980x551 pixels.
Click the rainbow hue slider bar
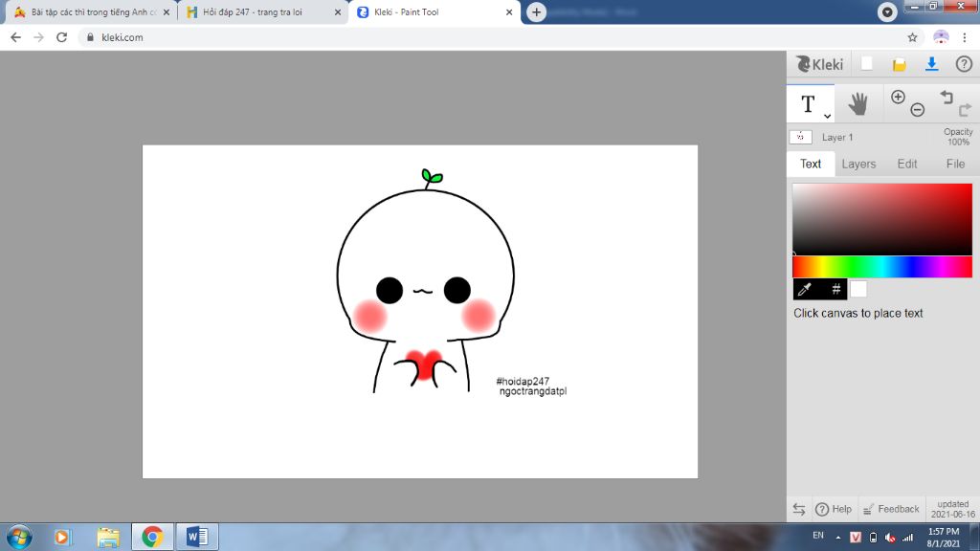[x=882, y=267]
